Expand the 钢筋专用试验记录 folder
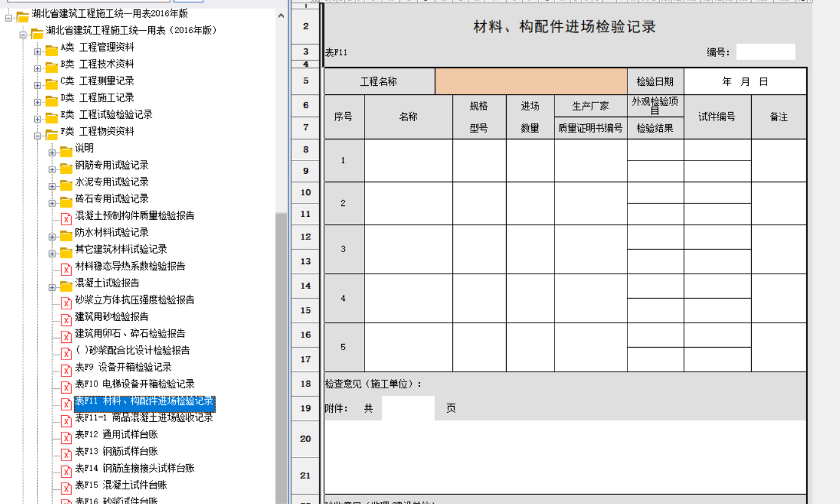This screenshot has width=840, height=504. click(x=52, y=170)
